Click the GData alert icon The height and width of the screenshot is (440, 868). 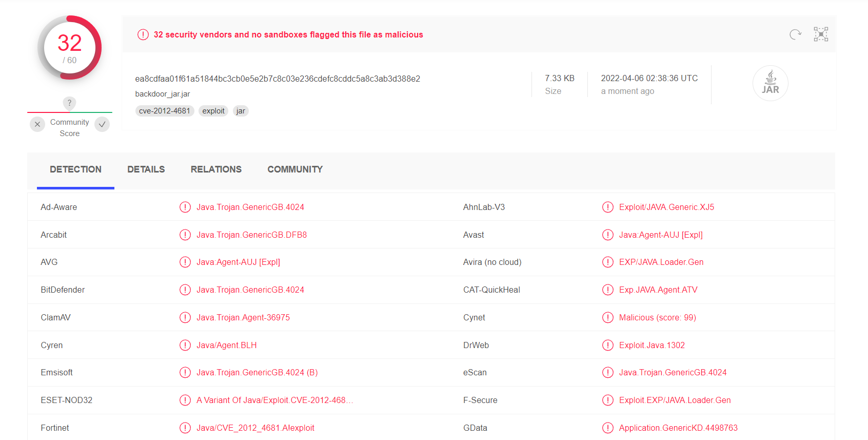click(608, 428)
